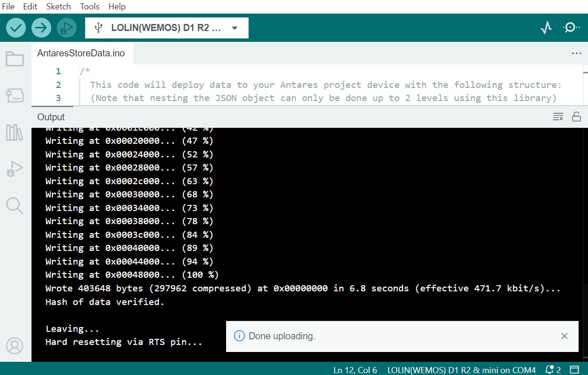Open the Debug sidebar panel
The image size is (588, 375).
pos(15,169)
